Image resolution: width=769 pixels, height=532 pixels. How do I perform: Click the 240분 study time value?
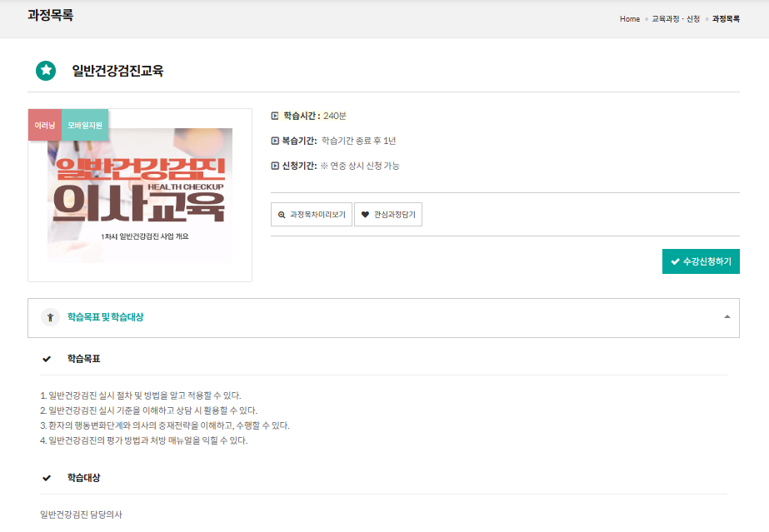click(x=335, y=116)
